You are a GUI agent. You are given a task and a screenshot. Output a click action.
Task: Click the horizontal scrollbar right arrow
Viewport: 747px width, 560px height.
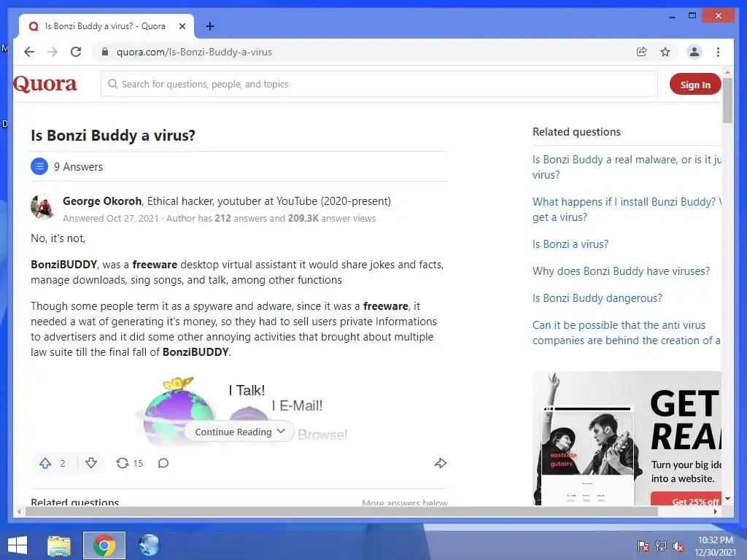[x=715, y=511]
